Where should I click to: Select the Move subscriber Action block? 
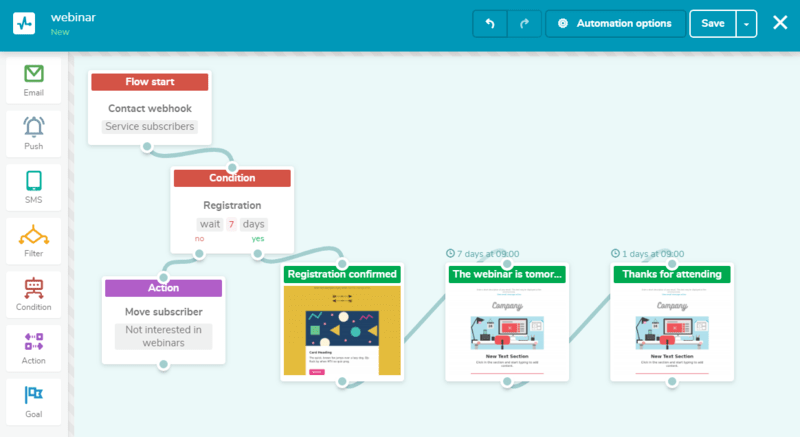point(163,320)
